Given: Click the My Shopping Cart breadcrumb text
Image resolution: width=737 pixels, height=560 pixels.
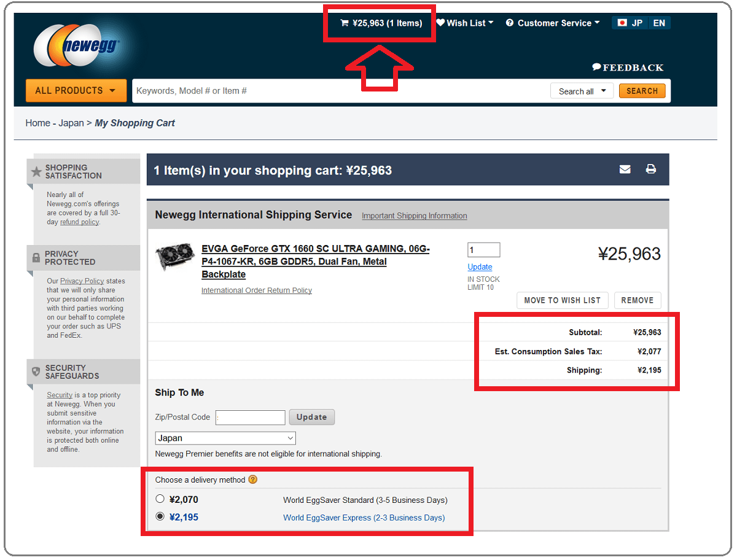Looking at the screenshot, I should tap(135, 123).
